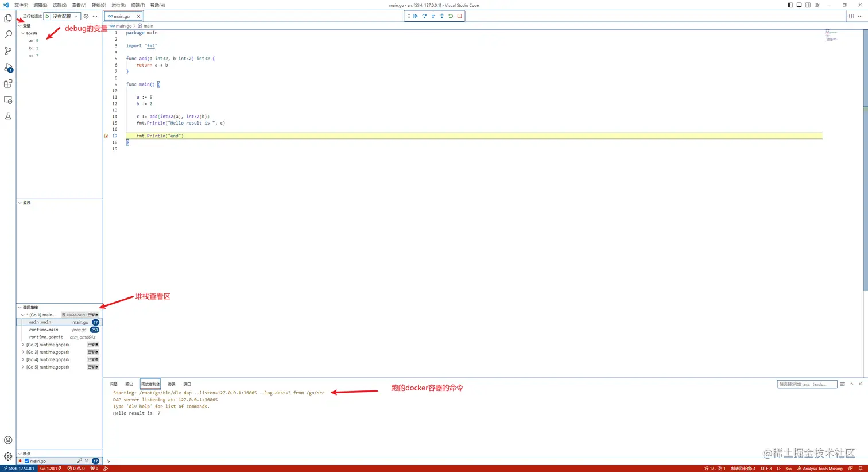Click Go 1.20.1 version in status bar
868x472 pixels.
(51, 469)
